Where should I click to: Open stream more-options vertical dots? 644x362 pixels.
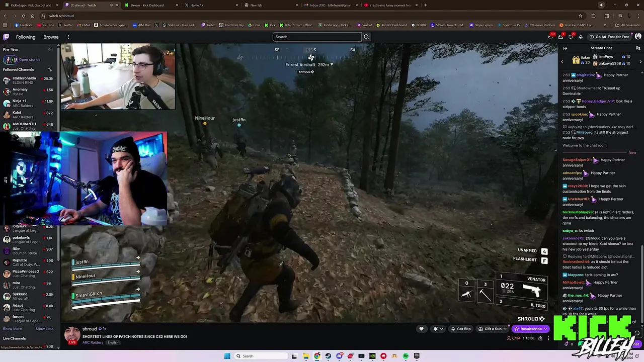[548, 338]
